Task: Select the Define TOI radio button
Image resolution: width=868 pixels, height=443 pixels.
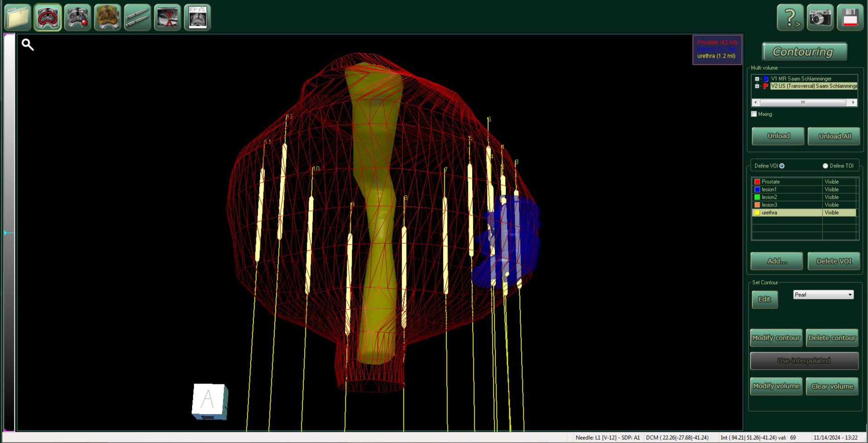Action: coord(825,166)
